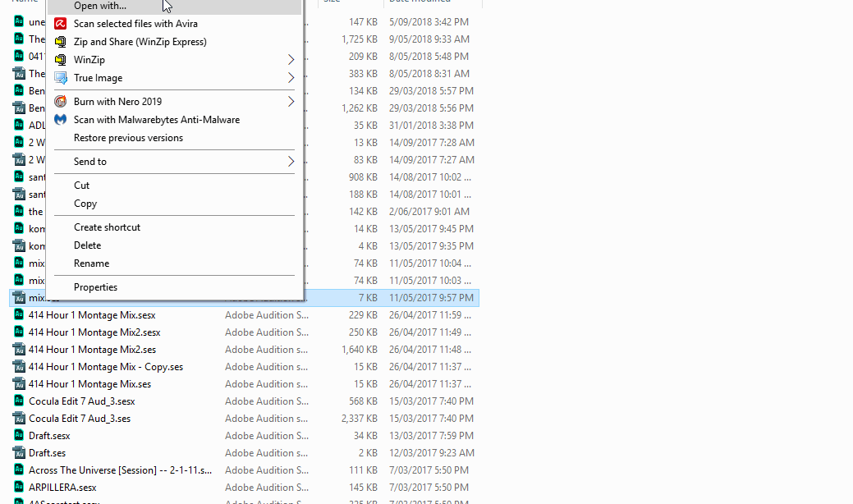Click the date 8/05/2018 5:48 PM

[429, 56]
